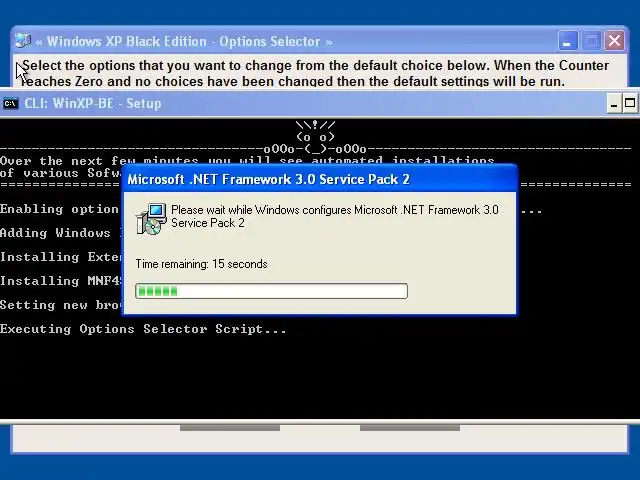The height and width of the screenshot is (480, 640).
Task: Click the 'Windows XP Black Edition - Options Selector' title
Action: click(x=184, y=41)
